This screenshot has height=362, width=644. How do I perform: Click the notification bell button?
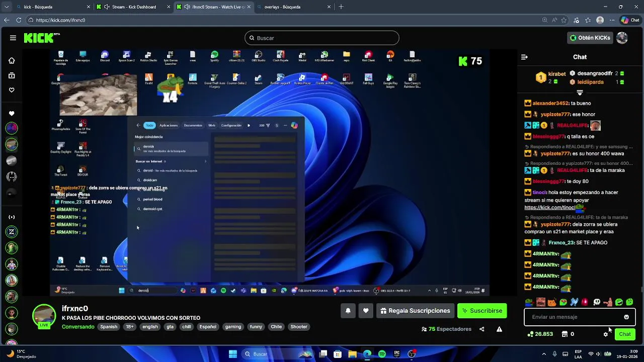(x=348, y=311)
